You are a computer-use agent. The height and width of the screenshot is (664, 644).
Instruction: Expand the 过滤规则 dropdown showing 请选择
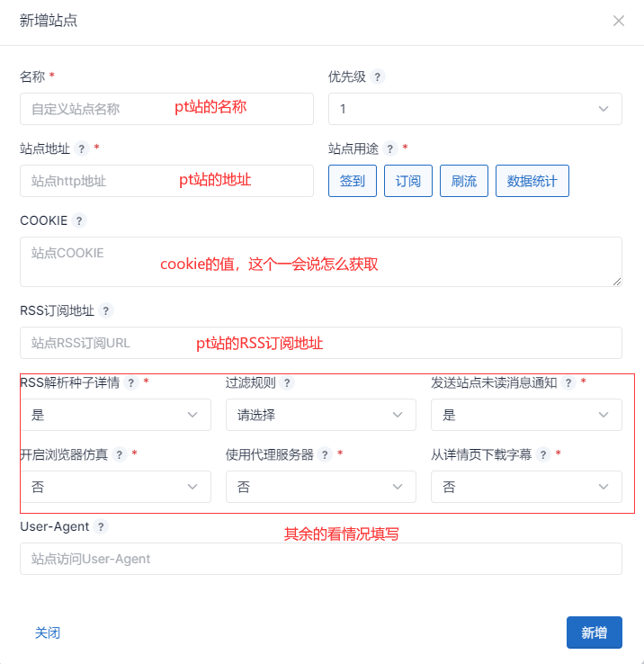[320, 415]
